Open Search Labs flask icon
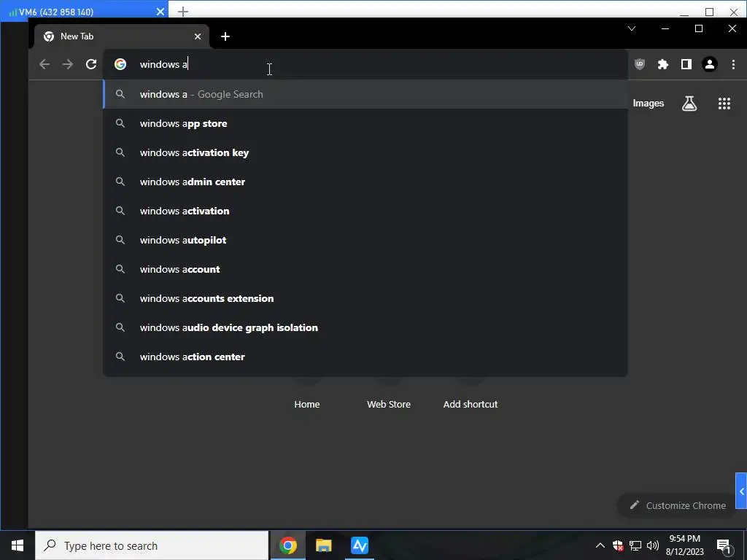747x560 pixels. (x=689, y=104)
